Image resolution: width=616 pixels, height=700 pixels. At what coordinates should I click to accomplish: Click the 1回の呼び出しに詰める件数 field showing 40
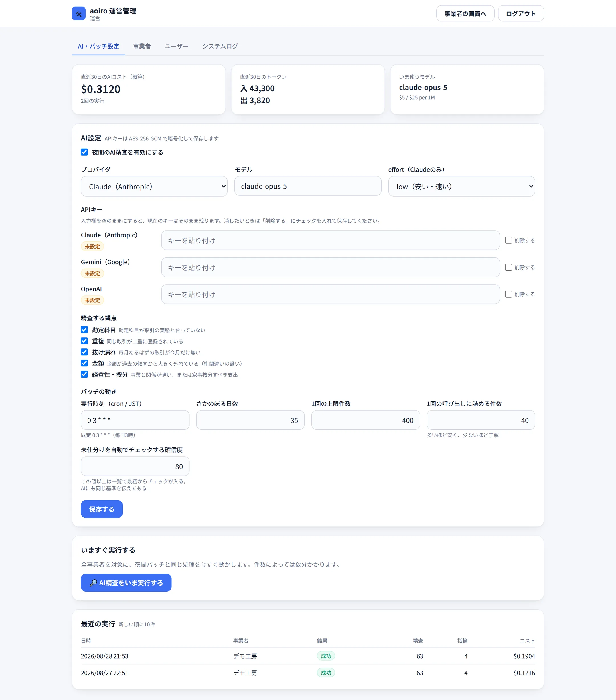481,420
